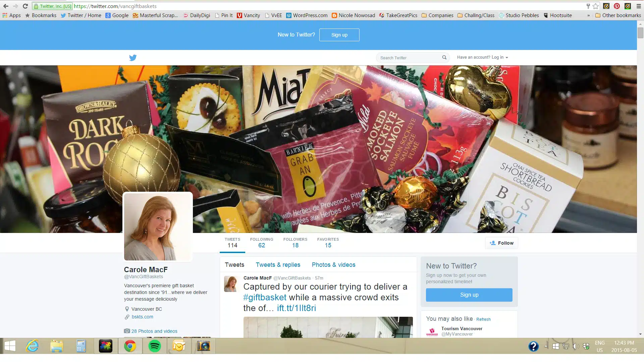Viewport: 644px width, 362px height.
Task: Open Spotify from the taskbar
Action: point(155,346)
